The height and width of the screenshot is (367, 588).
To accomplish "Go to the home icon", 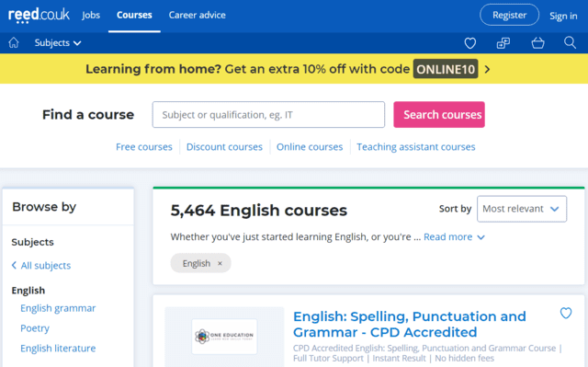I will tap(14, 43).
